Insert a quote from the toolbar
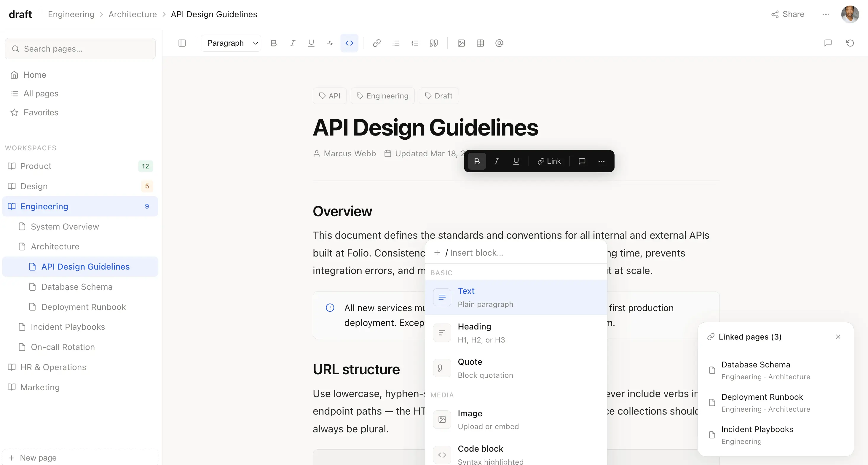868x465 pixels. click(434, 43)
